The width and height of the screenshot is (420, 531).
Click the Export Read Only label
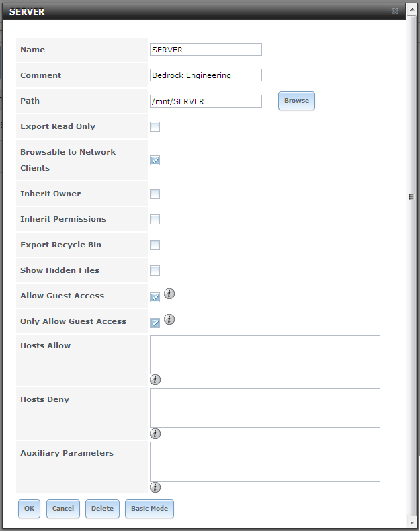[58, 126]
